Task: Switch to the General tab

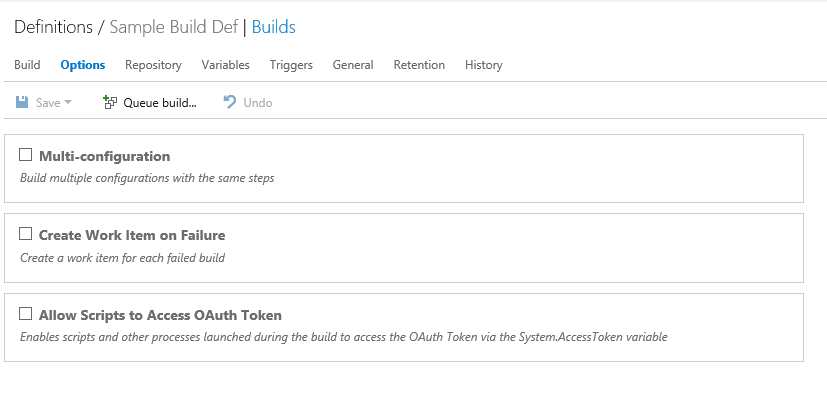Action: pyautogui.click(x=353, y=65)
